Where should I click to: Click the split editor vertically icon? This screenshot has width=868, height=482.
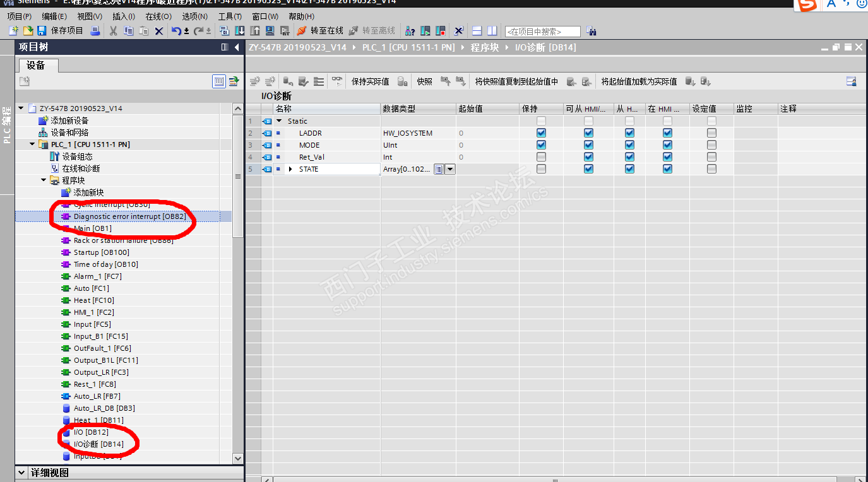tap(492, 31)
